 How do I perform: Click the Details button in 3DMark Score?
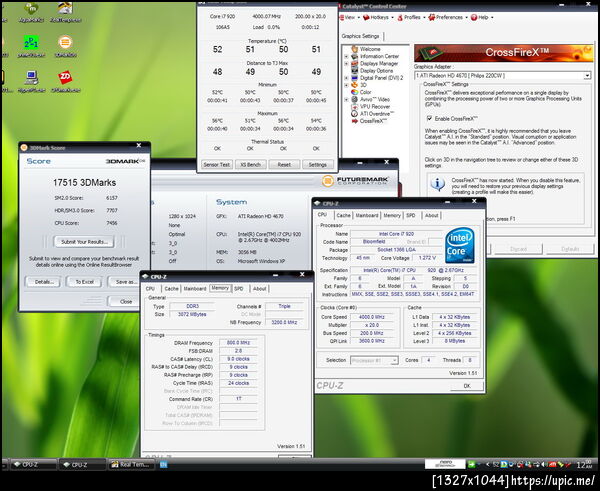click(44, 282)
